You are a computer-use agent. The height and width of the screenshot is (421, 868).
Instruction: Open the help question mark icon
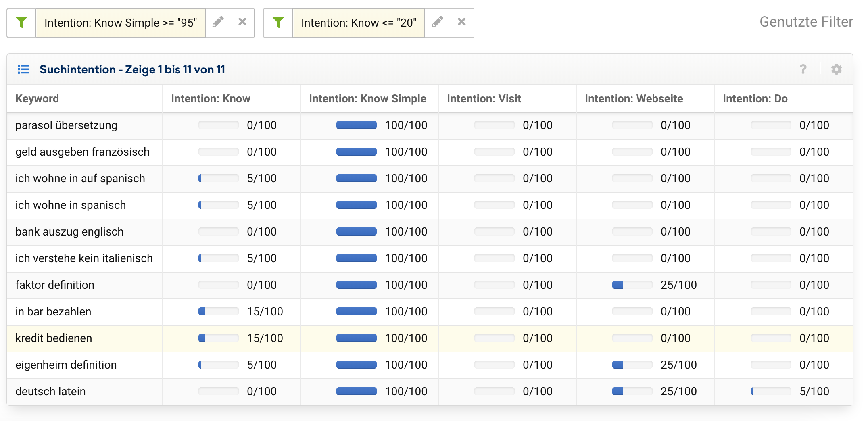coord(803,69)
